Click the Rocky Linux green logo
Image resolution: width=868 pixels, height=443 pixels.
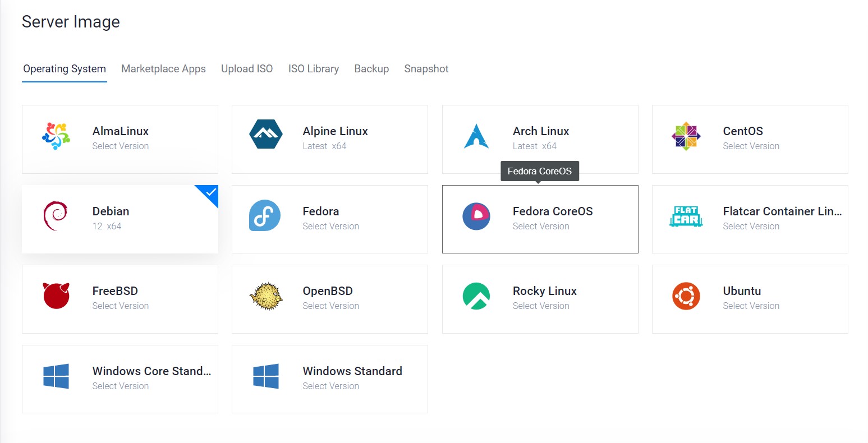click(x=476, y=296)
